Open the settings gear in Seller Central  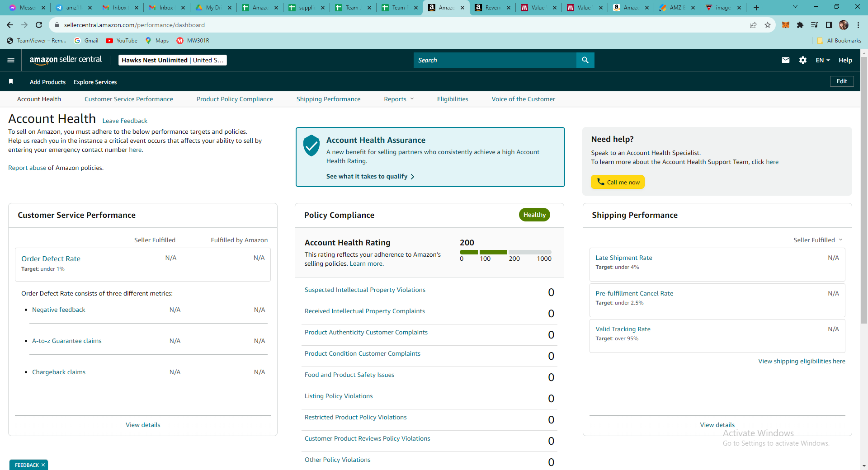click(x=803, y=60)
